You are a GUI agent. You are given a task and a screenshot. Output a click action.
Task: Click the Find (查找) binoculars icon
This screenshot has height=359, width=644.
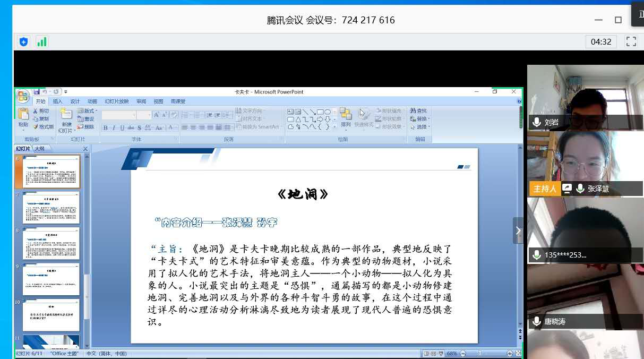pos(413,111)
